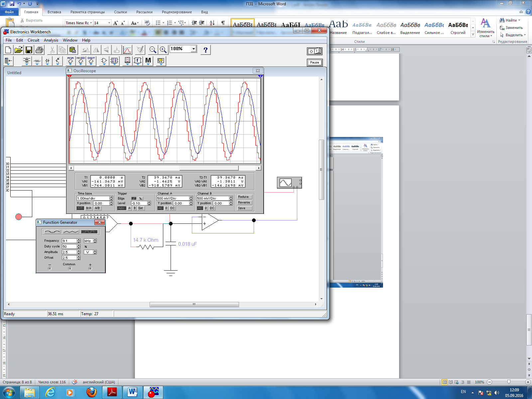Click the Zoom Out magnifier icon
532x399 pixels.
[x=153, y=50]
